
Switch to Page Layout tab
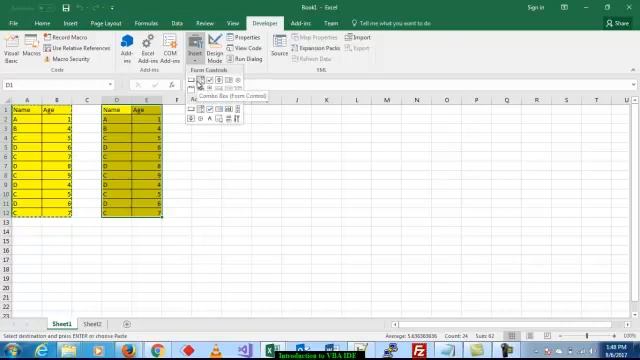[x=106, y=23]
